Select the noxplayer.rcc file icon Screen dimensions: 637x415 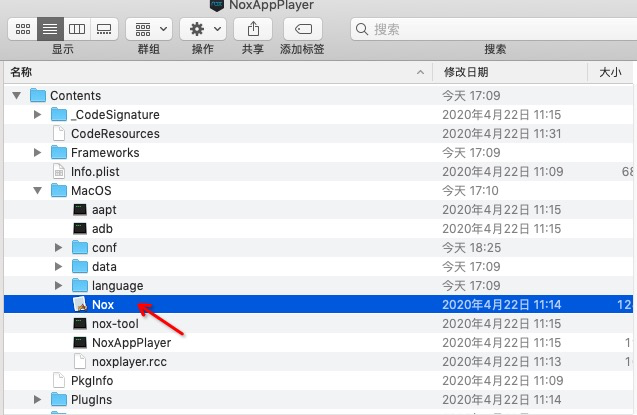pos(80,361)
